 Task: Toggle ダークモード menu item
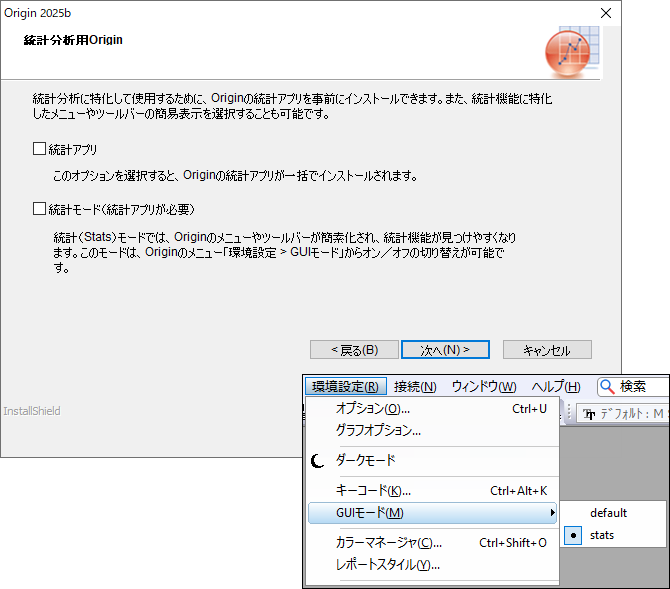click(x=432, y=460)
